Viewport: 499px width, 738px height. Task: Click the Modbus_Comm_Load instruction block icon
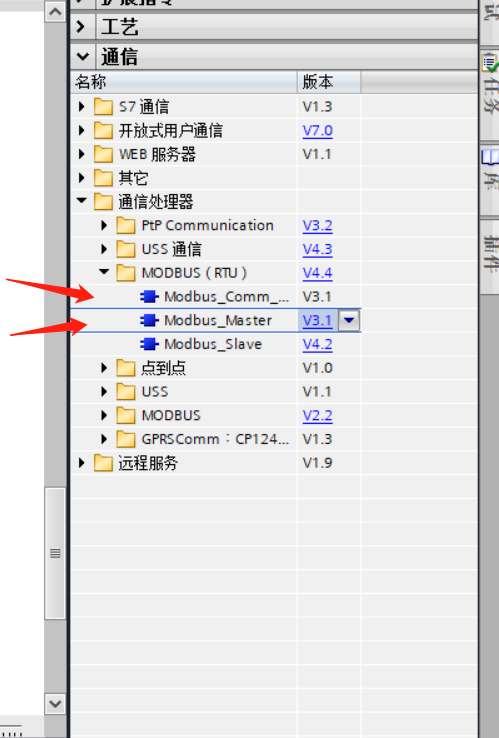coord(149,297)
